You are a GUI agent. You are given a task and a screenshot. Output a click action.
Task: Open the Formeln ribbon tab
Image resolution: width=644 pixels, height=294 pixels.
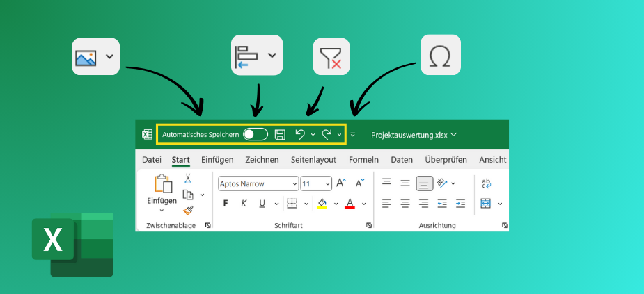(363, 160)
